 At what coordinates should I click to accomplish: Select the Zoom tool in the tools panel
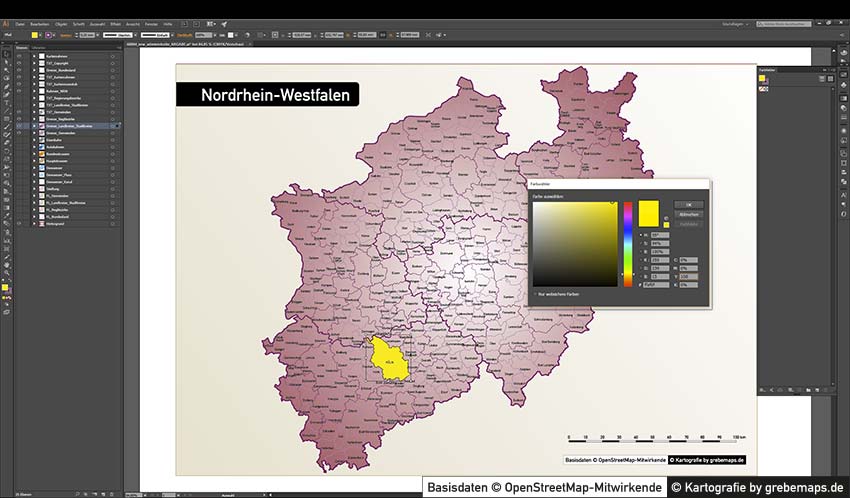6,272
